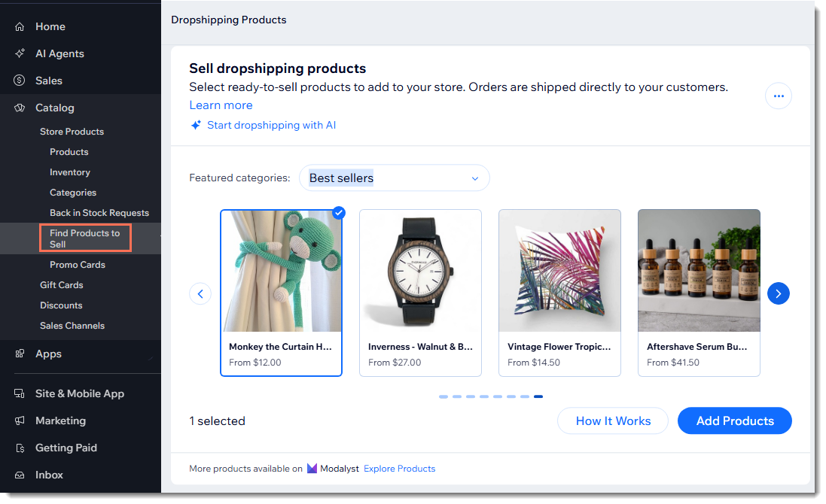
Task: Open Find Products to Sell menu item
Action: (84, 238)
